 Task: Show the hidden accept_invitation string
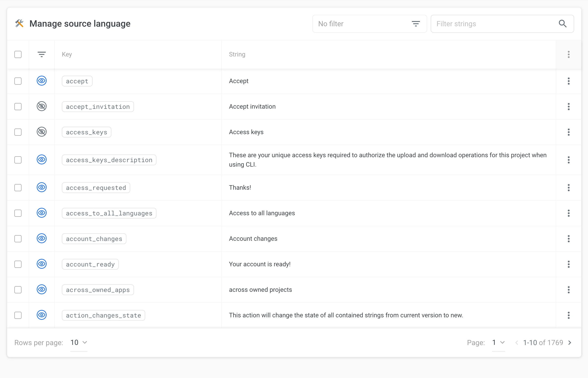point(41,106)
